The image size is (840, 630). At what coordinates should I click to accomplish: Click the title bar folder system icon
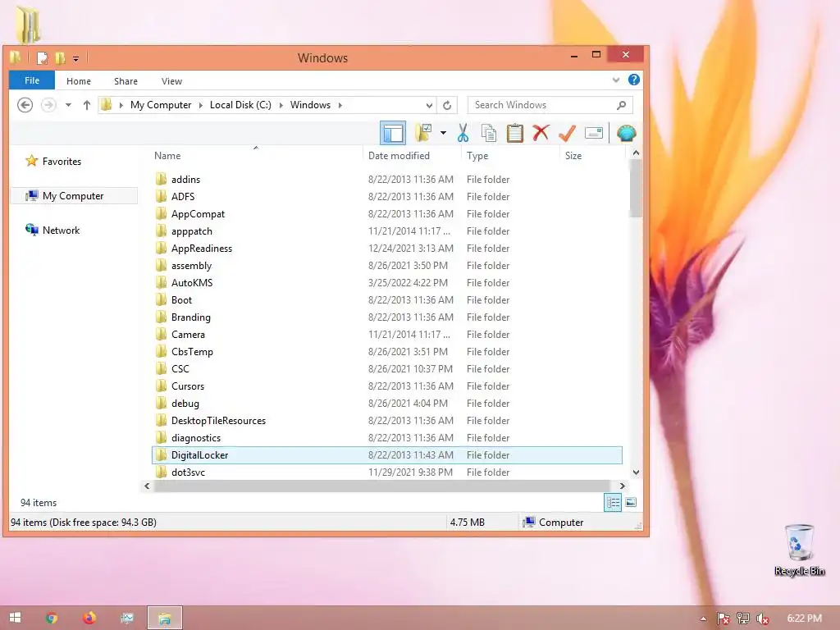[16, 57]
